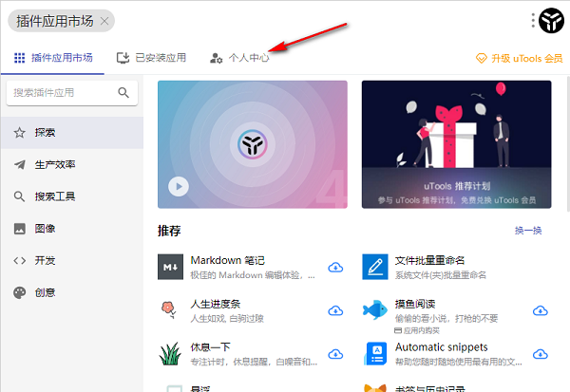Click the 推荐 section heading

click(169, 231)
